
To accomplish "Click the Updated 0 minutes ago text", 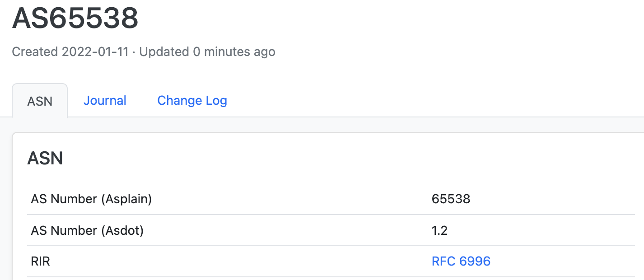I will [207, 52].
